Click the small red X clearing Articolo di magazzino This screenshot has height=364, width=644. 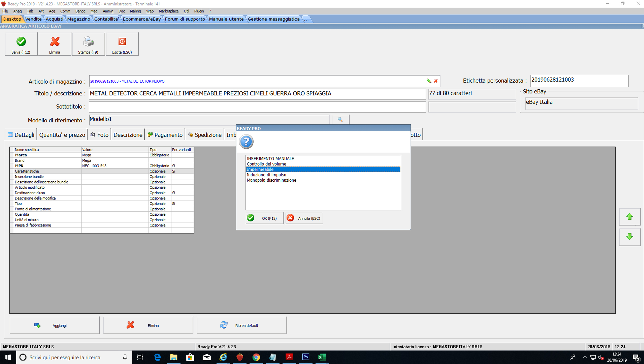[x=436, y=81]
